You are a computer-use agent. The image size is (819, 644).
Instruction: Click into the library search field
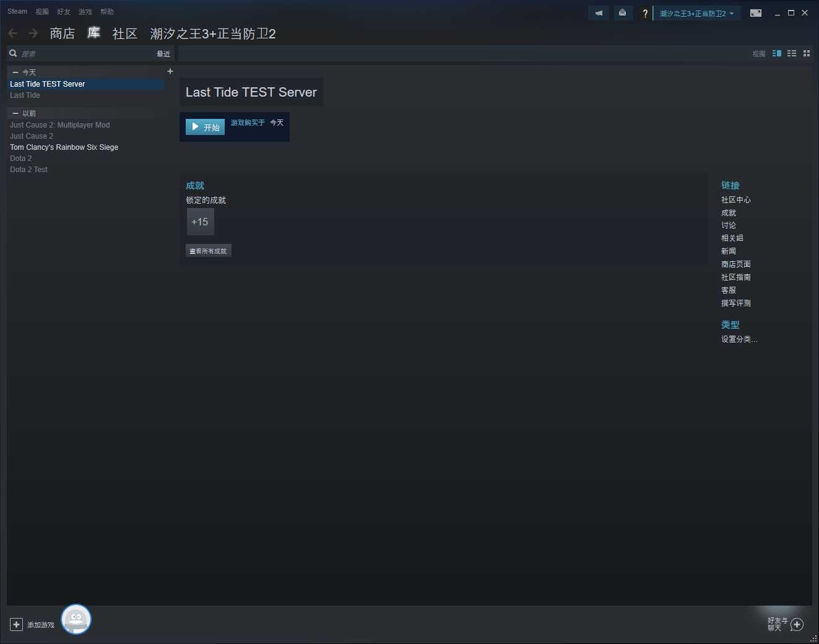pyautogui.click(x=87, y=54)
